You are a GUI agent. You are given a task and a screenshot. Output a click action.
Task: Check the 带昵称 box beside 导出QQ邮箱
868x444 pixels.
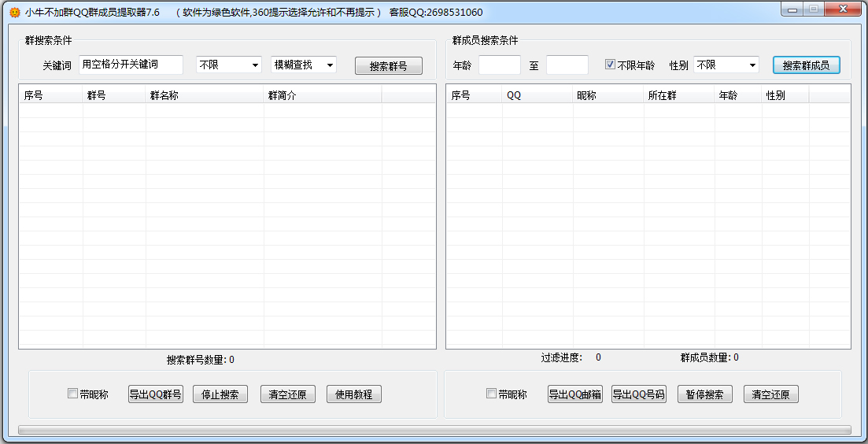[492, 394]
